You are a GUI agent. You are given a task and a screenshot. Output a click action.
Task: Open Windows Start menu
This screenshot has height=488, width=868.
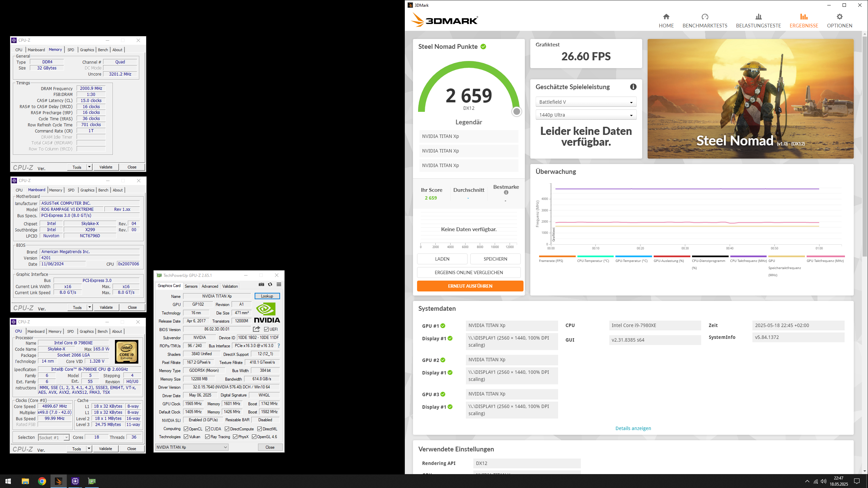[8, 481]
